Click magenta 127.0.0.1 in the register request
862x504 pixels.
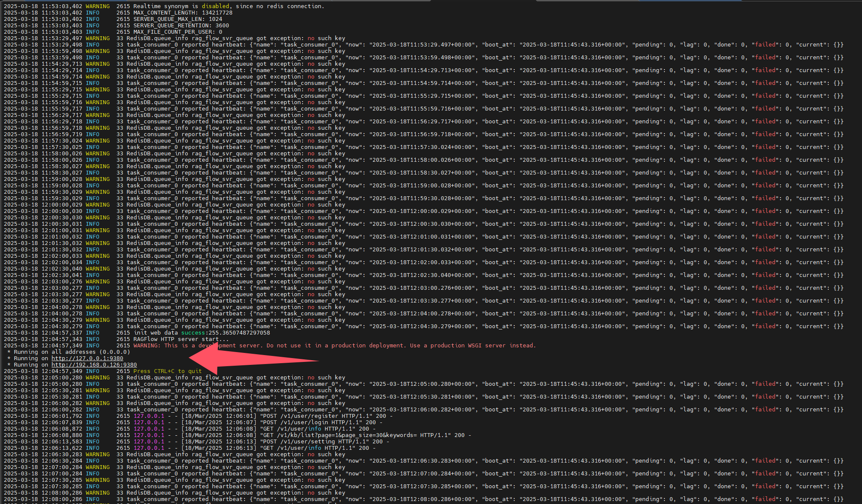pos(149,416)
